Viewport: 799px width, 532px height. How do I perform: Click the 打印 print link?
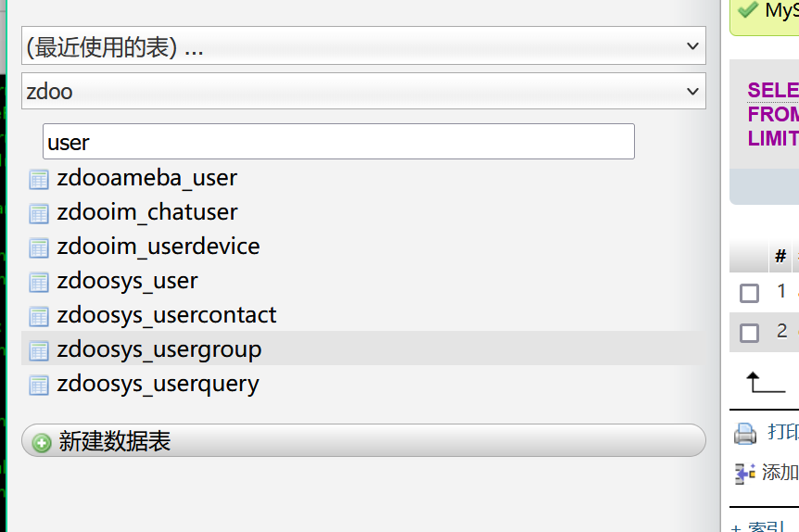pos(782,433)
